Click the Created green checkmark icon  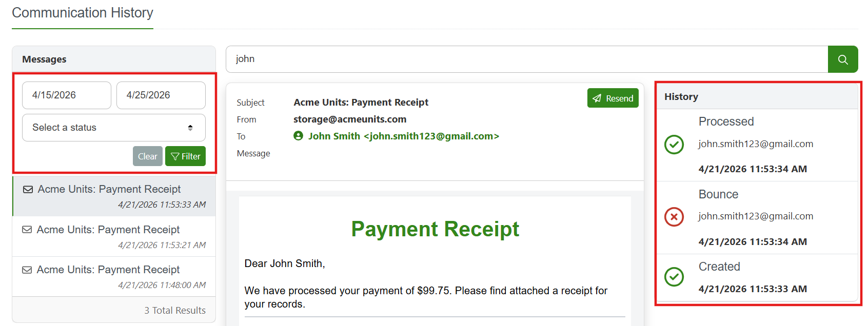click(674, 277)
